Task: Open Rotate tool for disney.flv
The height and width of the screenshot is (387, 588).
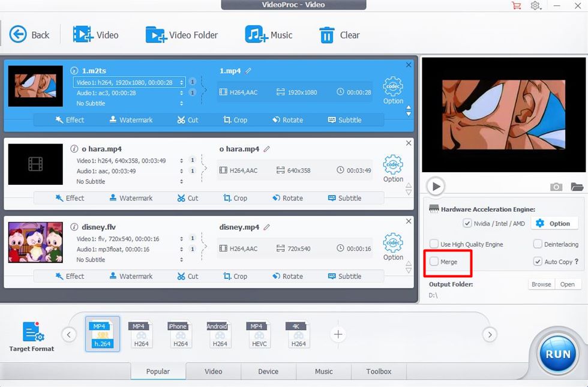Action: (x=287, y=277)
